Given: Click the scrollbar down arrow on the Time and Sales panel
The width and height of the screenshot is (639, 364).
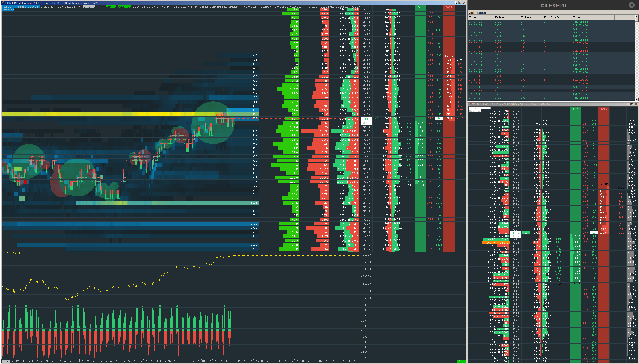Looking at the screenshot, I should click(636, 99).
